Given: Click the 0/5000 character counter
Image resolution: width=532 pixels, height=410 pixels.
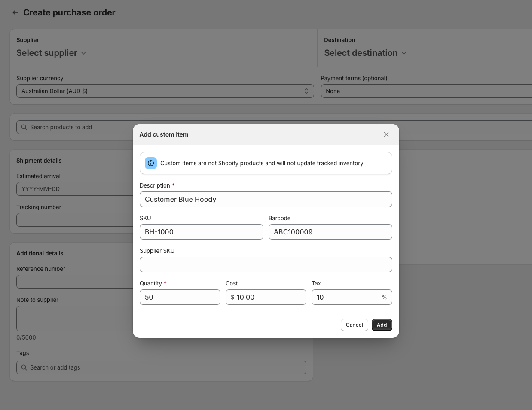Looking at the screenshot, I should pyautogui.click(x=26, y=337).
